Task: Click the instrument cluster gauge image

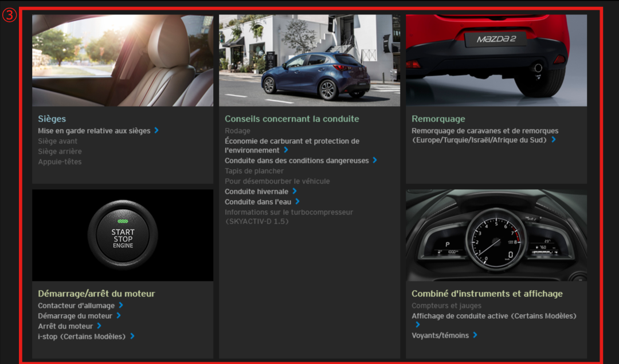Action: [496, 235]
